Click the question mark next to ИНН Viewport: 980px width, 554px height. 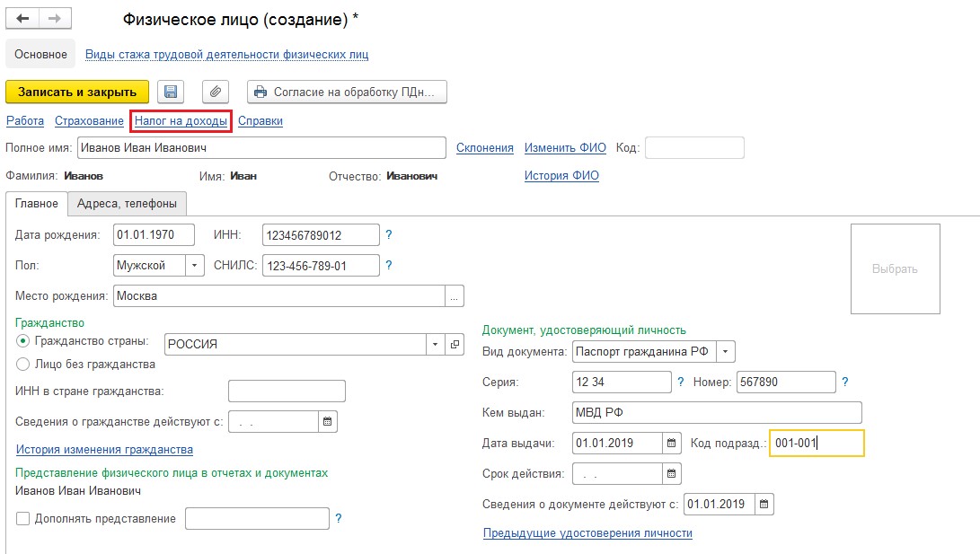pos(389,235)
